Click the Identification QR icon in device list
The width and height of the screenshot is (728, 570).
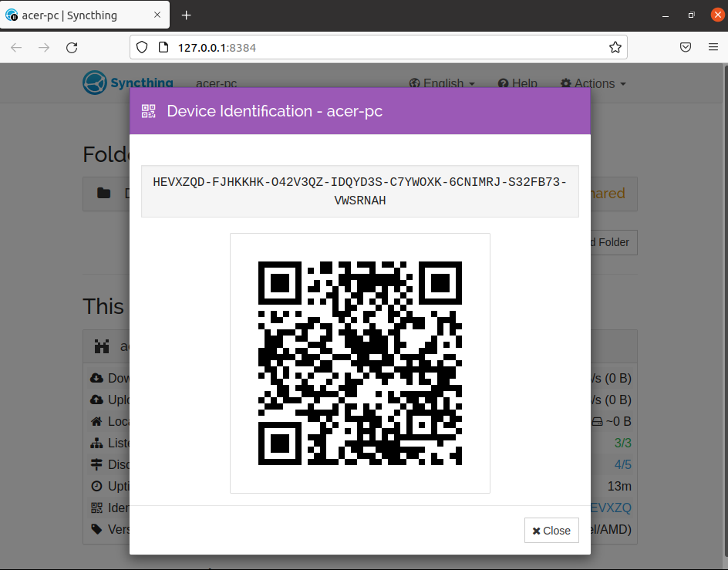96,508
